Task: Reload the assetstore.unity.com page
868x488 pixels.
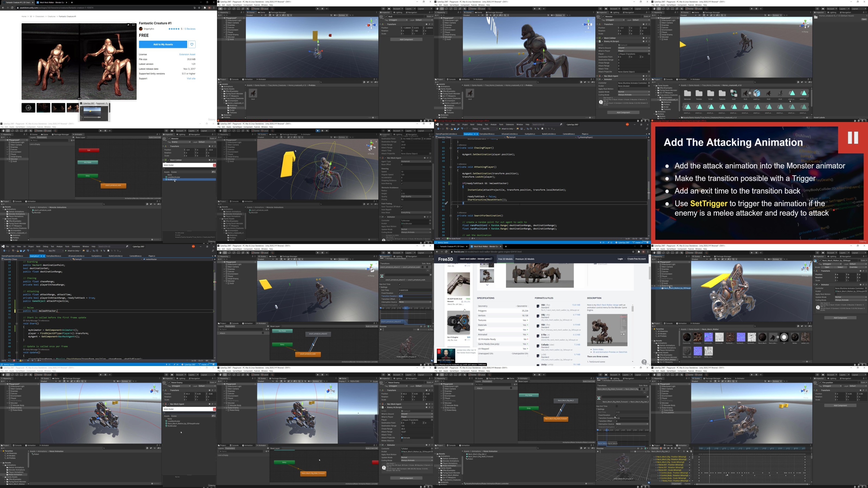Action: pos(12,7)
